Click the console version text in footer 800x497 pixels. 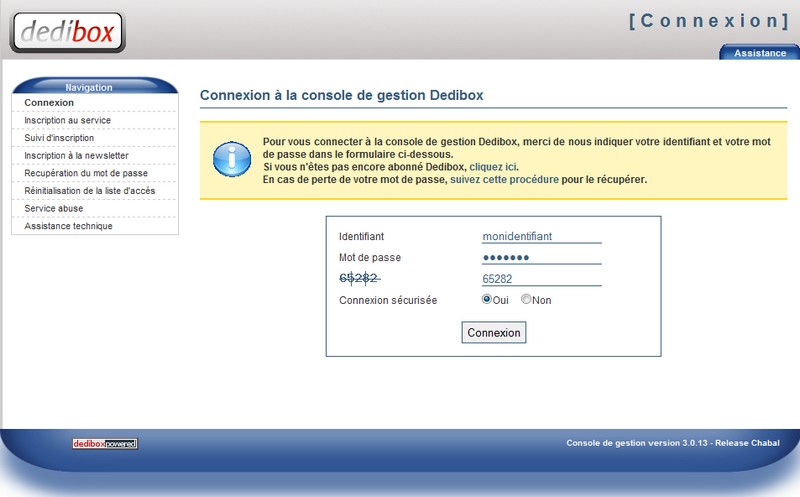pyautogui.click(x=672, y=443)
